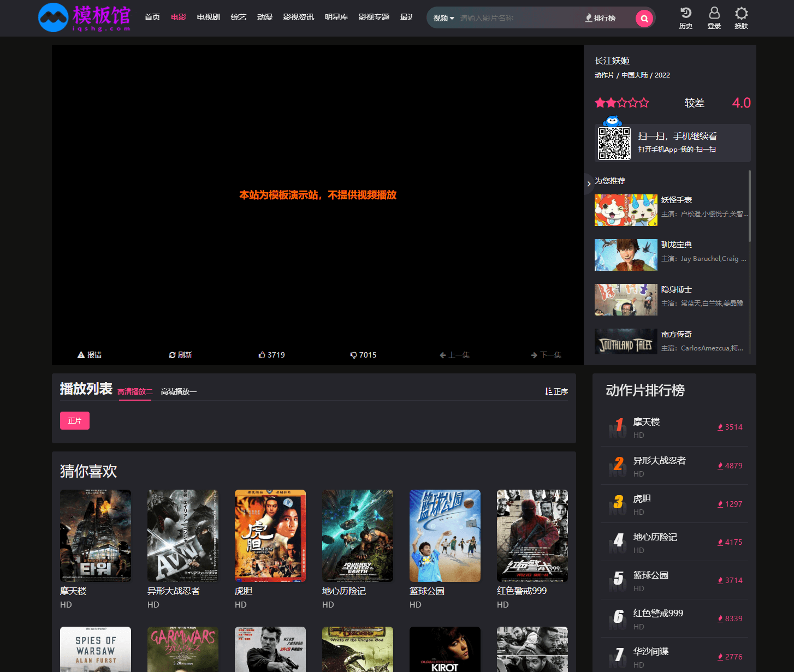Open the 电视剧 navigation menu item
The width and height of the screenshot is (794, 672).
point(208,17)
